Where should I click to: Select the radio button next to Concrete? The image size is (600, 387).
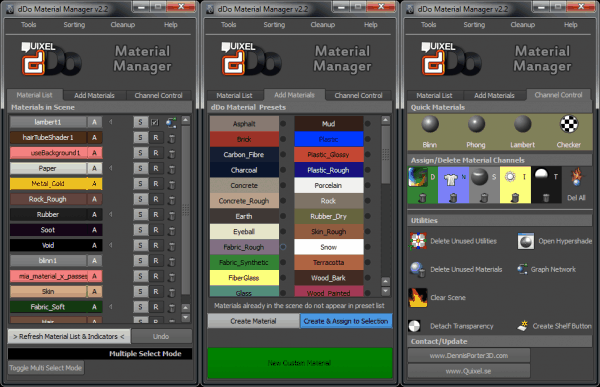pos(283,185)
